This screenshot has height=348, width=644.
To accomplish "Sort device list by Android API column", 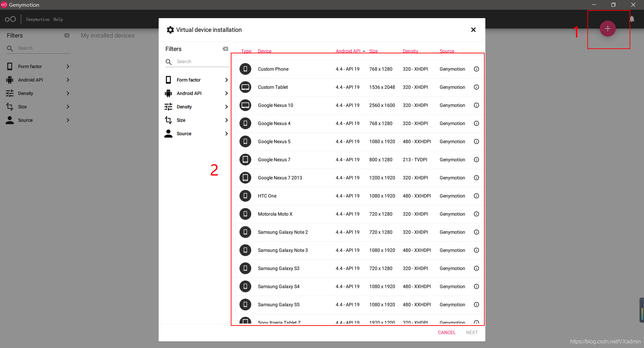I will click(x=348, y=51).
